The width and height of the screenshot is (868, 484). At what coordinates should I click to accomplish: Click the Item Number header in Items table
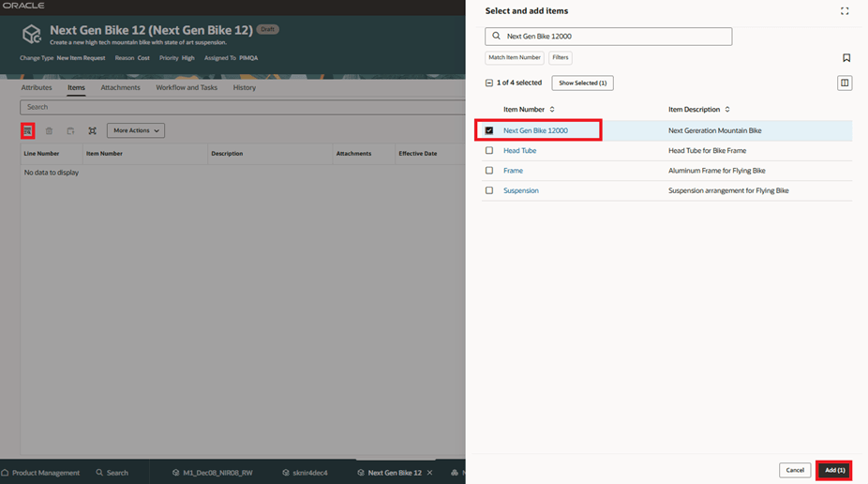click(x=104, y=154)
